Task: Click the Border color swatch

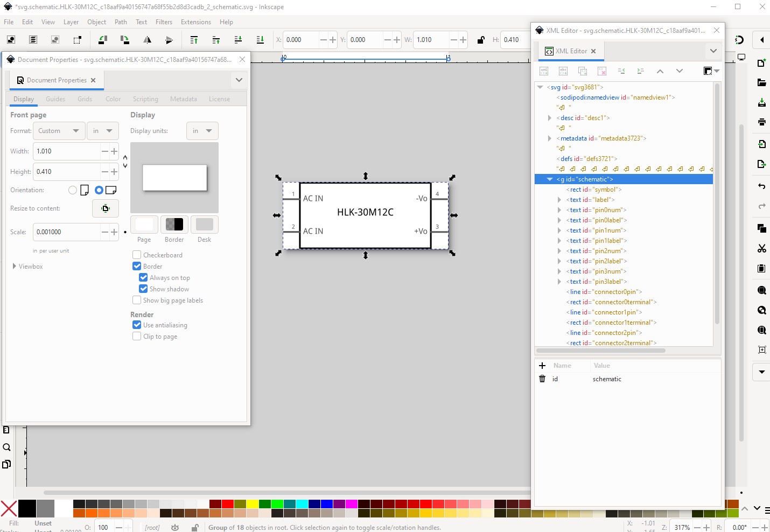Action: tap(174, 224)
